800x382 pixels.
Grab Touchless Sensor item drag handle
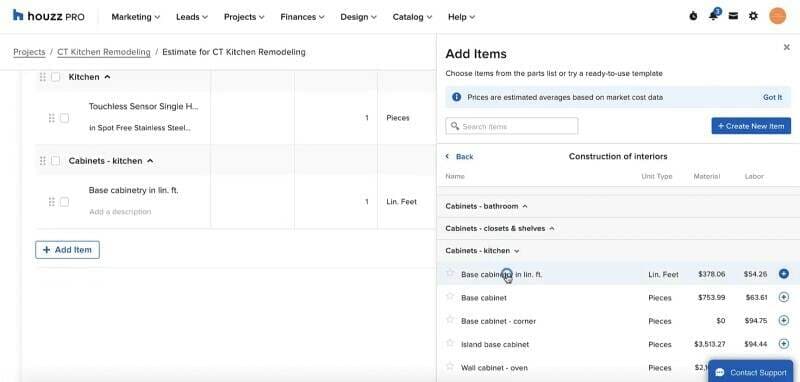52,118
